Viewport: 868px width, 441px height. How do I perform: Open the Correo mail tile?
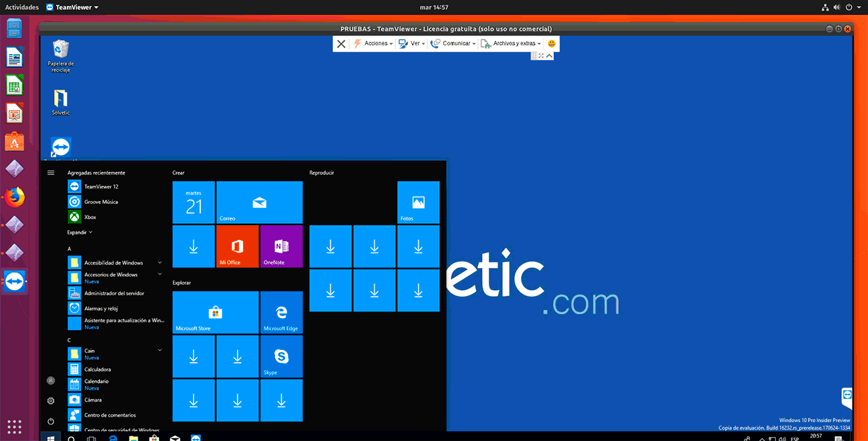[259, 202]
